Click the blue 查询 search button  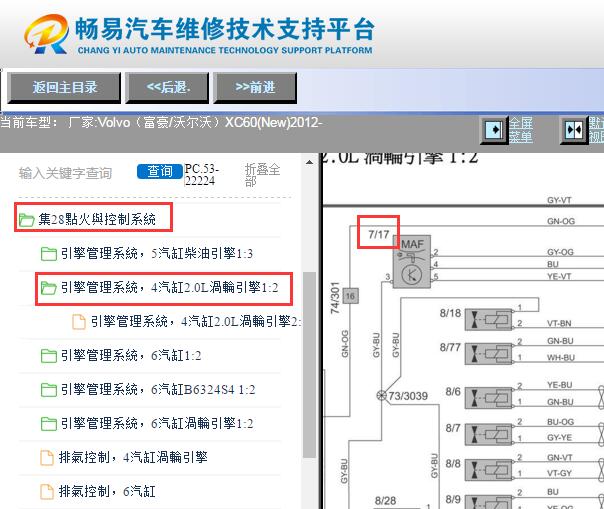[x=160, y=171]
